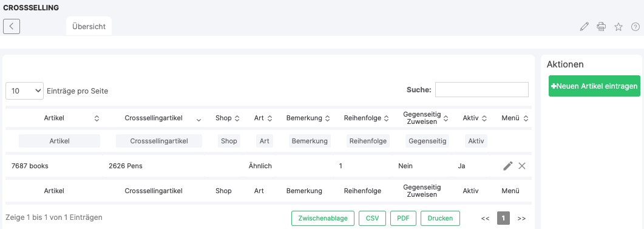The image size is (644, 229).
Task: Click the back arrow button
Action: 12,26
